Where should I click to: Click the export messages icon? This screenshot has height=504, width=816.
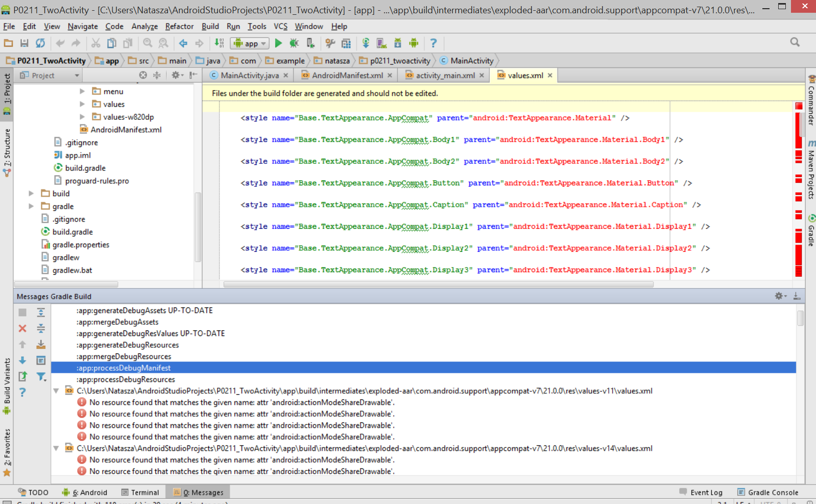pos(22,377)
